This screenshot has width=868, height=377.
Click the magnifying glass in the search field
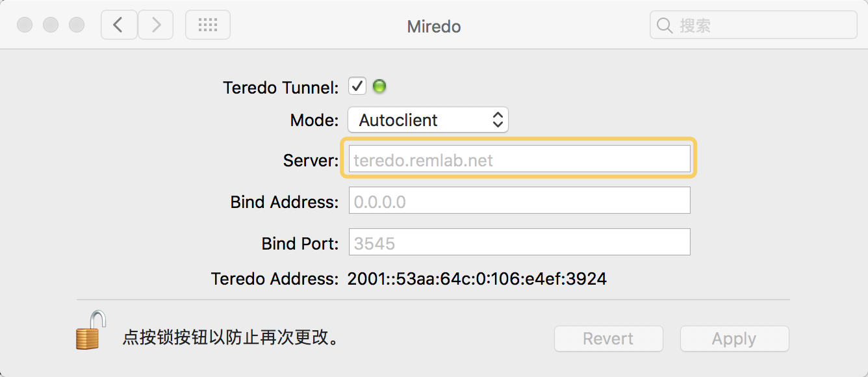(x=664, y=25)
